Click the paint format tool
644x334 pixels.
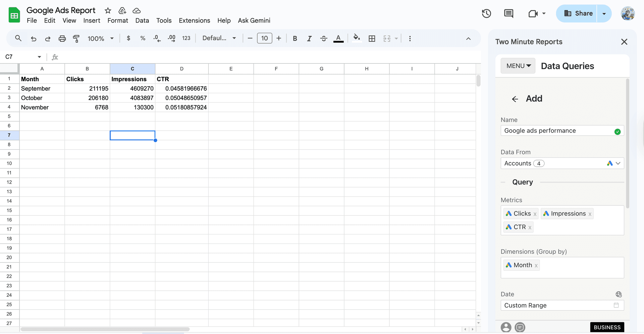[76, 38]
